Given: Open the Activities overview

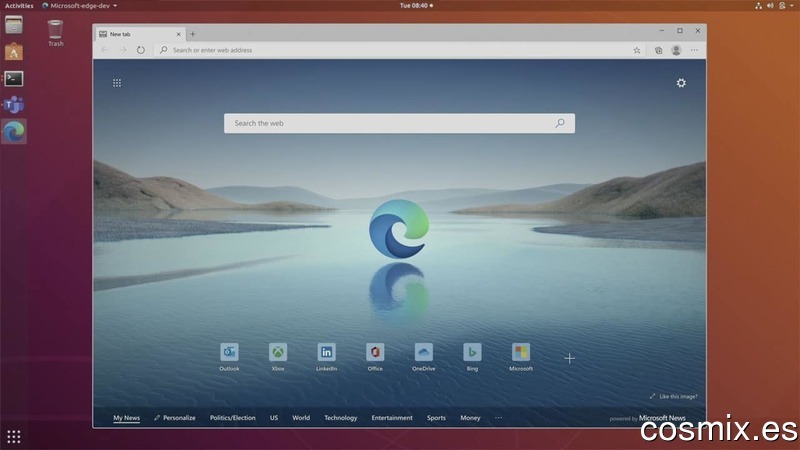Looking at the screenshot, I should click(x=19, y=6).
